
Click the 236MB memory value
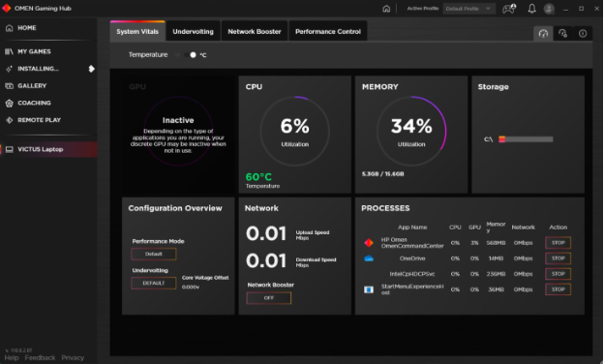pyautogui.click(x=496, y=274)
